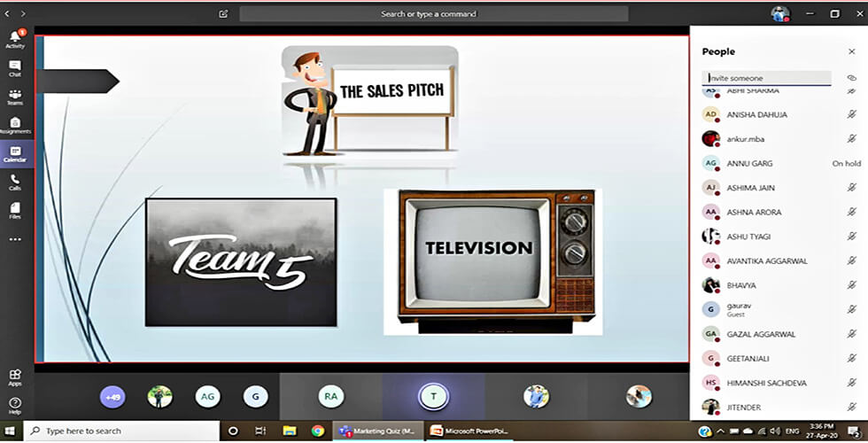
Task: Click the Invite someone field
Action: 766,78
